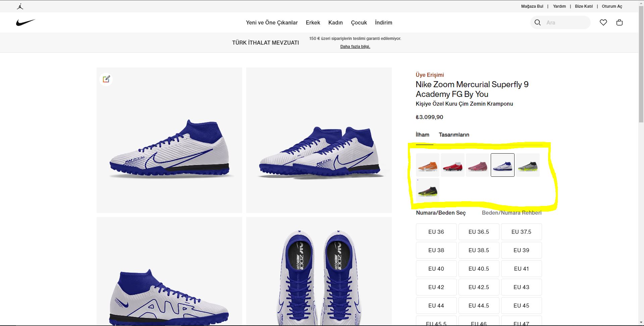Choose size EU 40

(x=436, y=269)
